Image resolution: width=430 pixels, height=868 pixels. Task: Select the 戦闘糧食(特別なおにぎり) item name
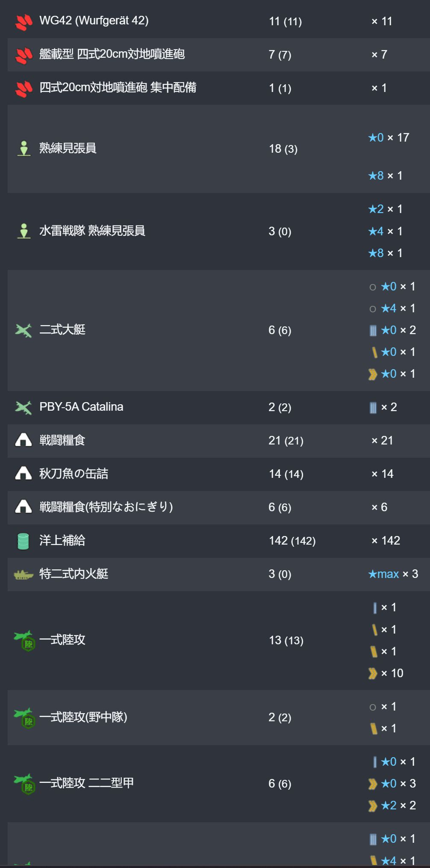pos(106,507)
